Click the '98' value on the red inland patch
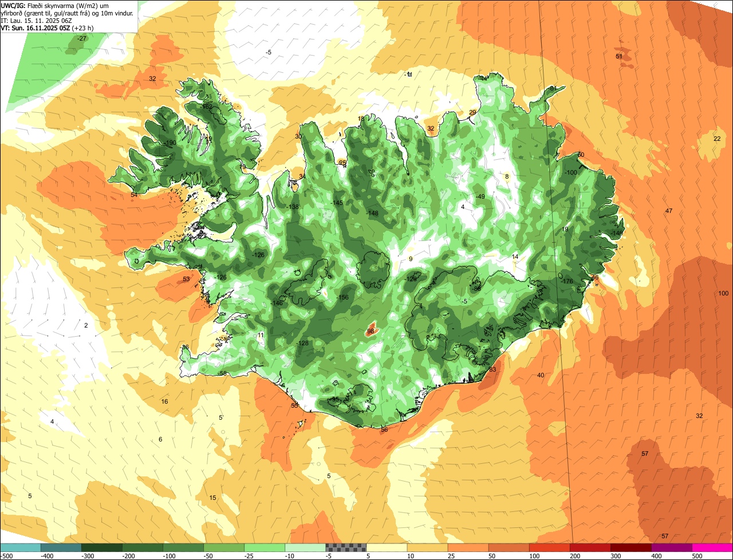Image resolution: width=733 pixels, height=560 pixels. pyautogui.click(x=371, y=331)
